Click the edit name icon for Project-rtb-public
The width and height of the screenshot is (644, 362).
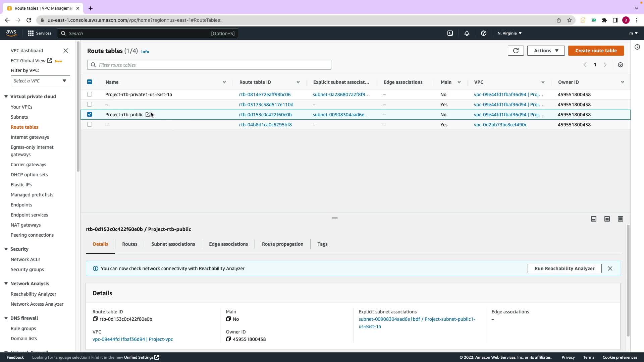tap(148, 115)
